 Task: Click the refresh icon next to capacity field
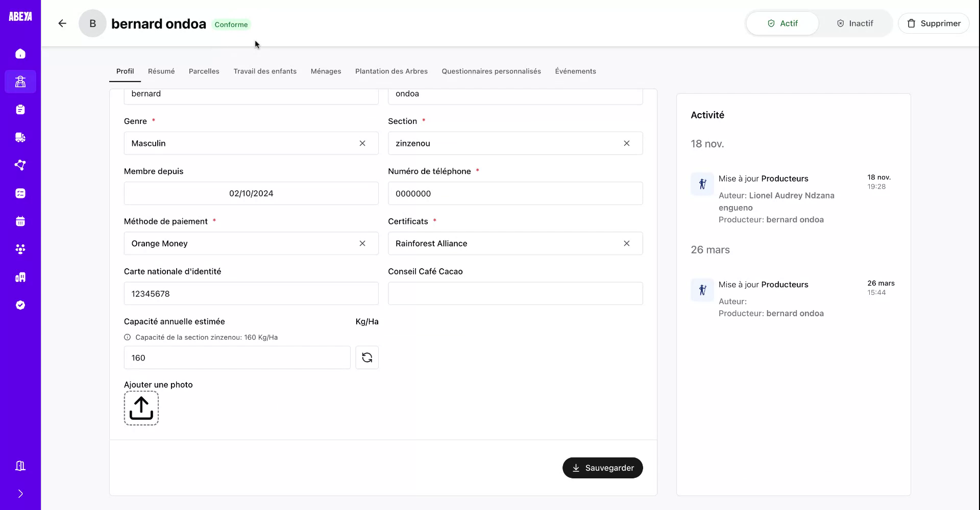[x=367, y=358]
